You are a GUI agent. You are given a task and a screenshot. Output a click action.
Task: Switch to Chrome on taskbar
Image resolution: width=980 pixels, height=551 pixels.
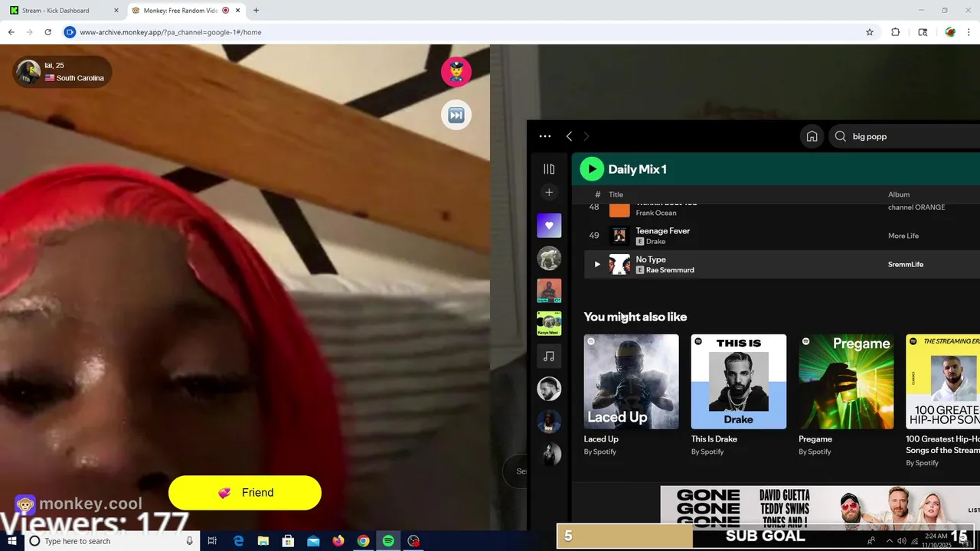click(364, 541)
